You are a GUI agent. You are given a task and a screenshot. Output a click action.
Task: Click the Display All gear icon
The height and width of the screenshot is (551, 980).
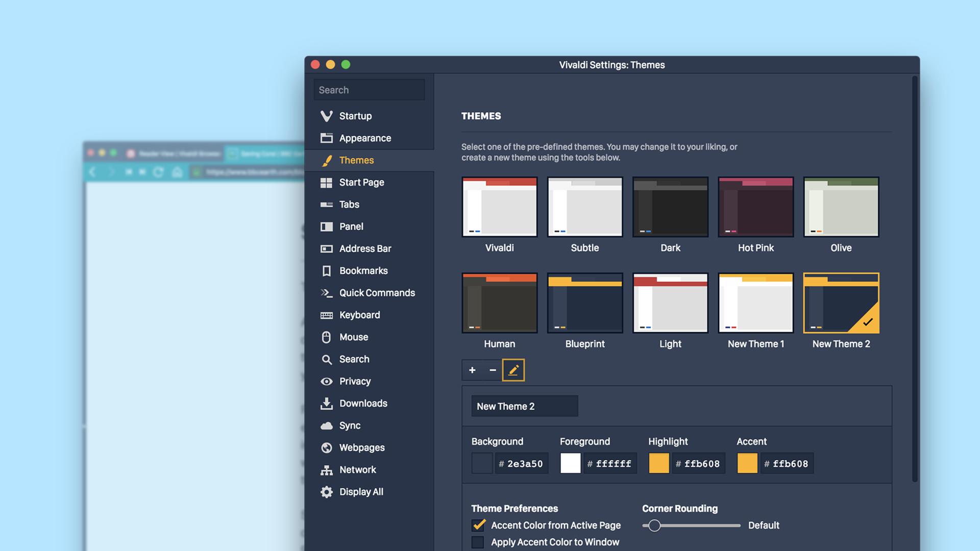pyautogui.click(x=327, y=492)
